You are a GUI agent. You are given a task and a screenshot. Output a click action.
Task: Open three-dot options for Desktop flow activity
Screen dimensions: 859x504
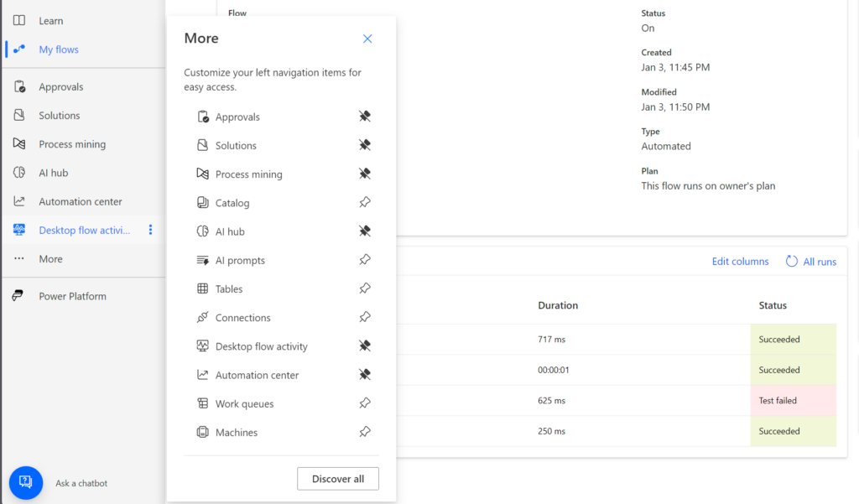point(151,230)
